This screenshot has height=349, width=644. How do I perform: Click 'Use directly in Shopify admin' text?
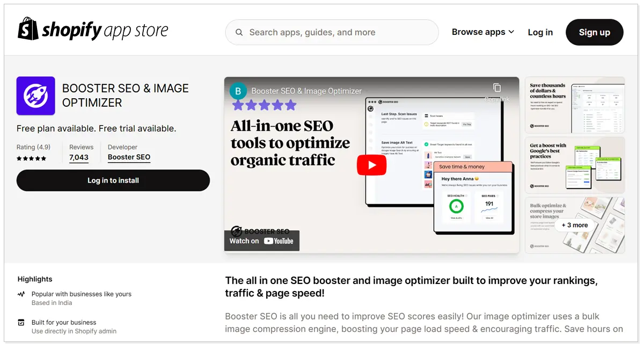pos(74,331)
